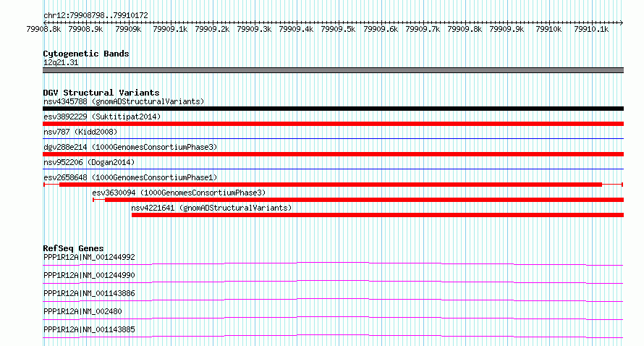Open variant esv3892229 Suktitipat2014 label
This screenshot has height=346, width=644.
tap(102, 117)
